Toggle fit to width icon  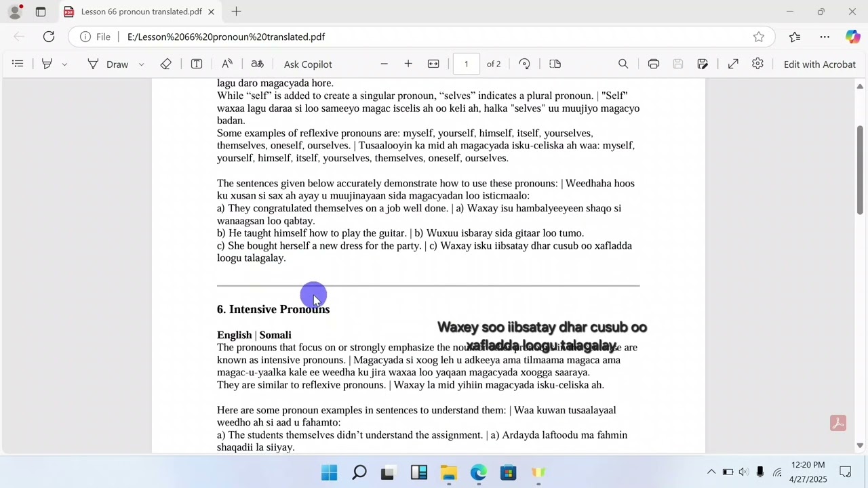[x=433, y=64]
